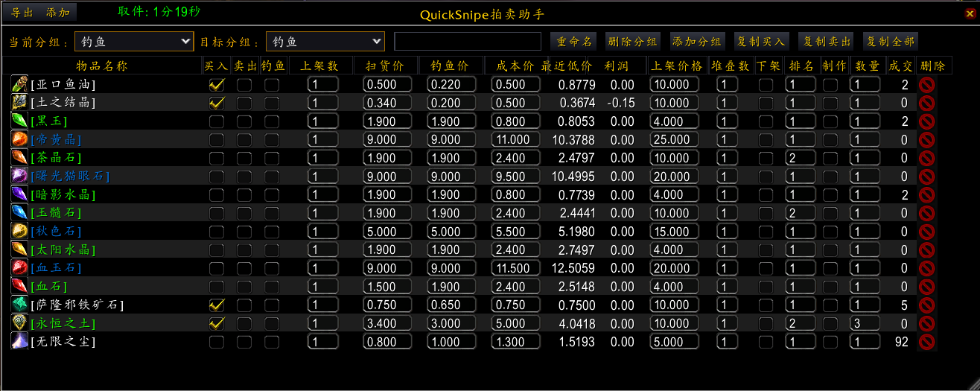The width and height of the screenshot is (980, 391).
Task: Select the 添加 menu item
Action: [x=58, y=13]
